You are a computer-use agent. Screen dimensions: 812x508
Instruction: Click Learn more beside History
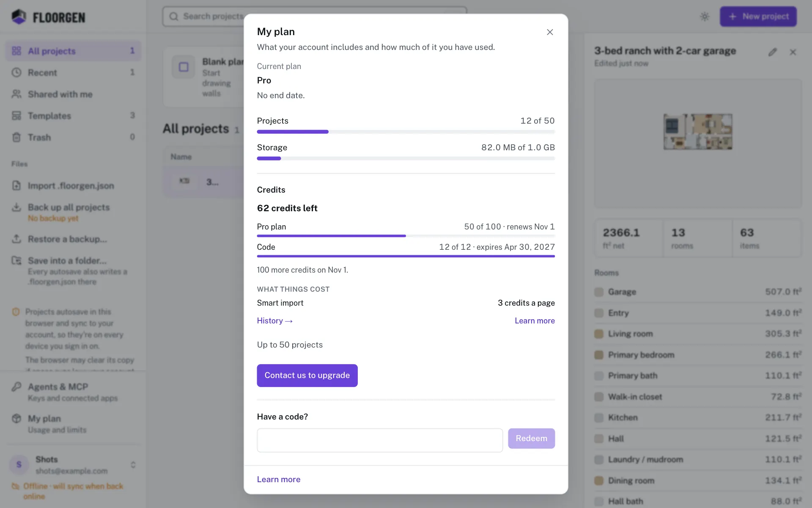coord(535,321)
